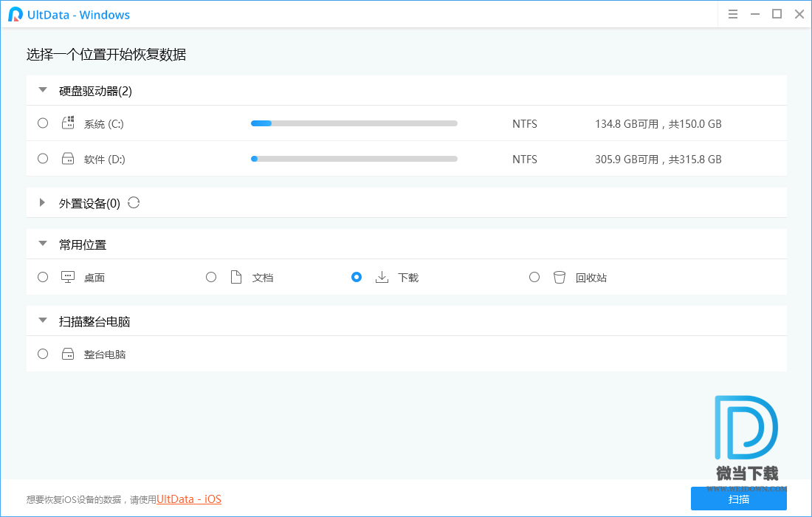812x517 pixels.
Task: Select the 整台电脑 radio button
Action: [x=43, y=354]
